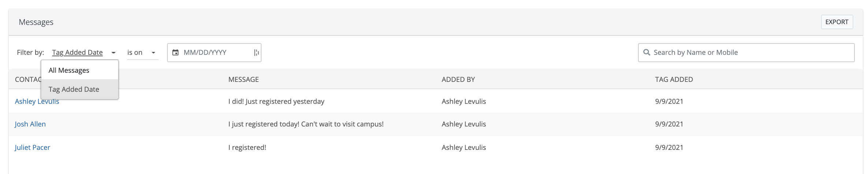Click the MESSAGE column header
The image size is (868, 174).
click(x=244, y=79)
